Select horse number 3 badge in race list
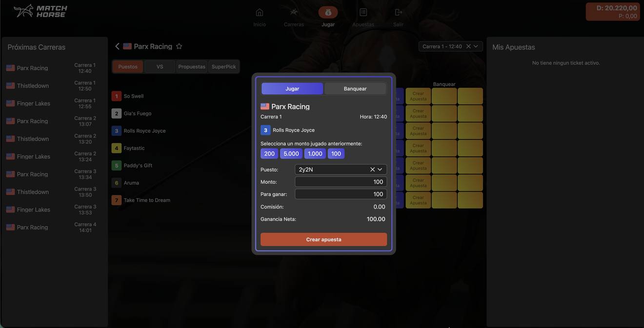 (x=116, y=131)
